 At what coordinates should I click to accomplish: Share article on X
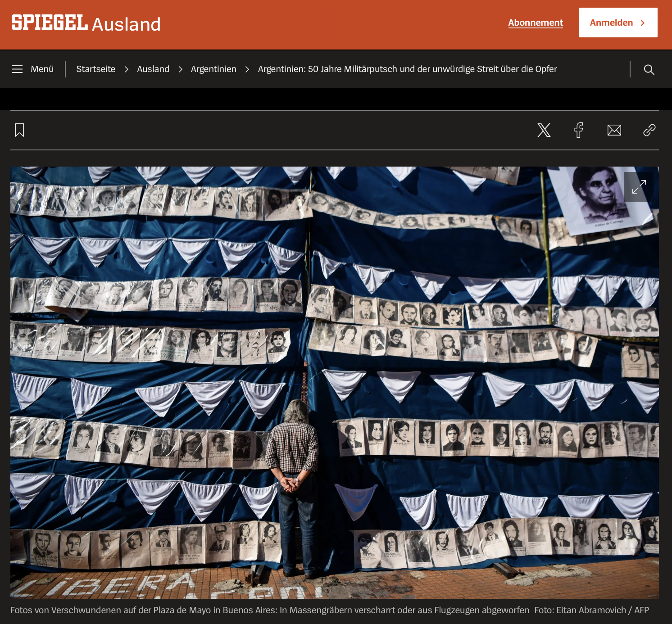click(544, 130)
